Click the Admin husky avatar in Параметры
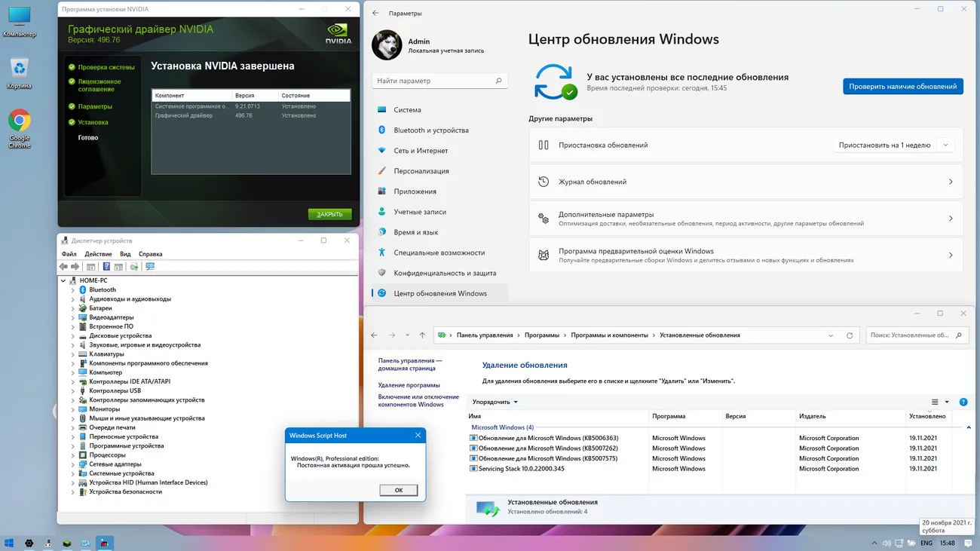980x551 pixels. pos(387,45)
